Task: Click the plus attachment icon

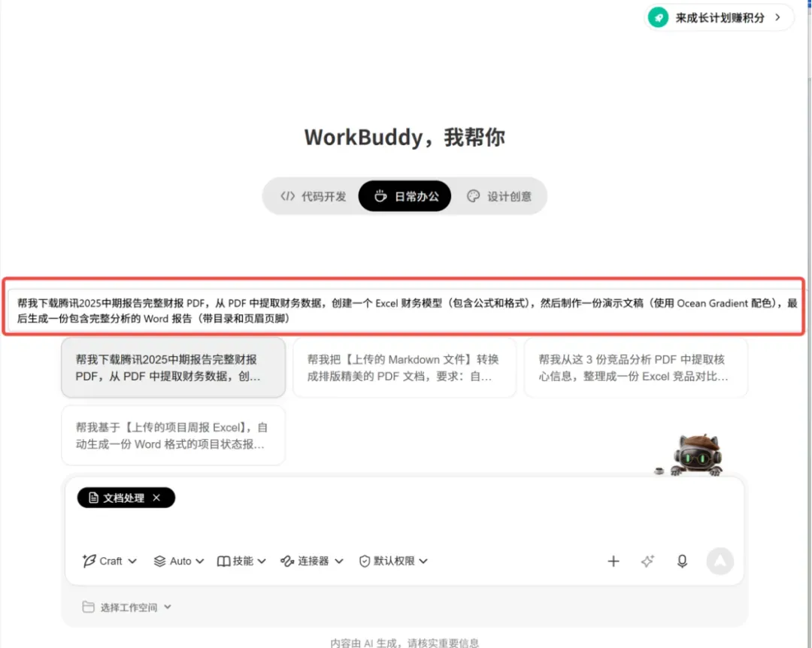Action: (614, 561)
